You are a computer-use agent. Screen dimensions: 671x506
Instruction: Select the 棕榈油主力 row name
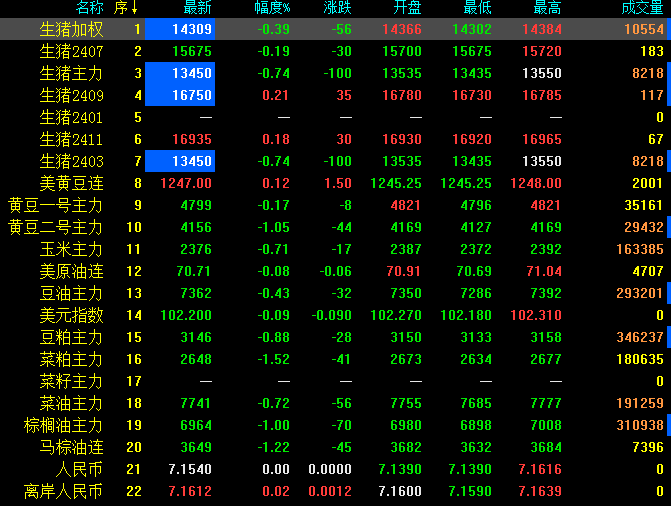click(63, 426)
